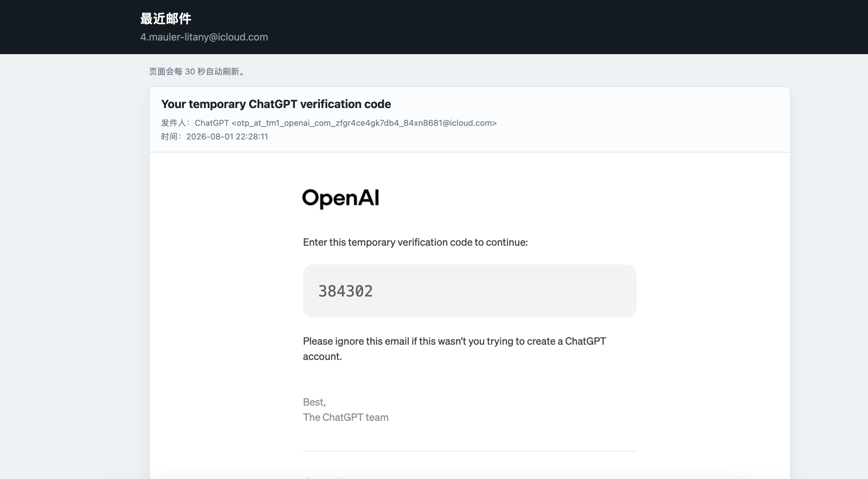This screenshot has height=479, width=868.
Task: Click the line Enter this temporary verification code
Action: [415, 242]
